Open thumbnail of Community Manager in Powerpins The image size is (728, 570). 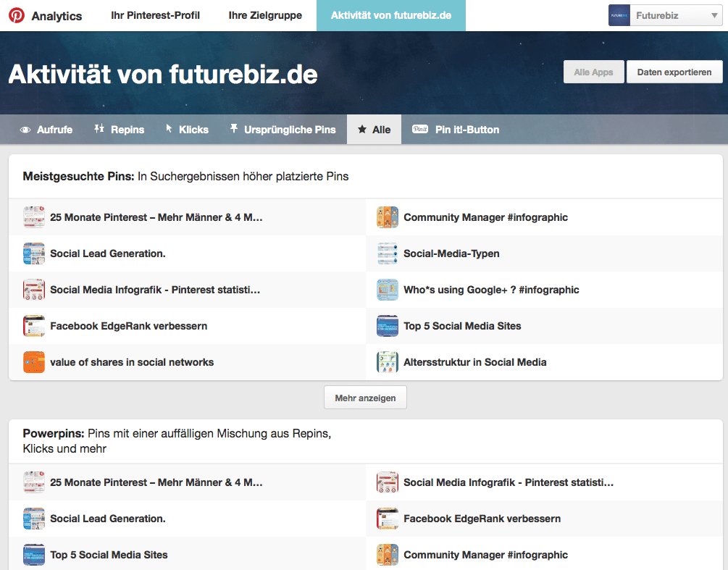388,555
